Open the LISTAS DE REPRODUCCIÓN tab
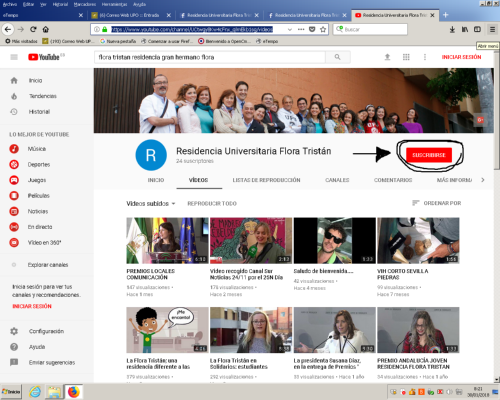The height and width of the screenshot is (400, 500). tap(266, 180)
